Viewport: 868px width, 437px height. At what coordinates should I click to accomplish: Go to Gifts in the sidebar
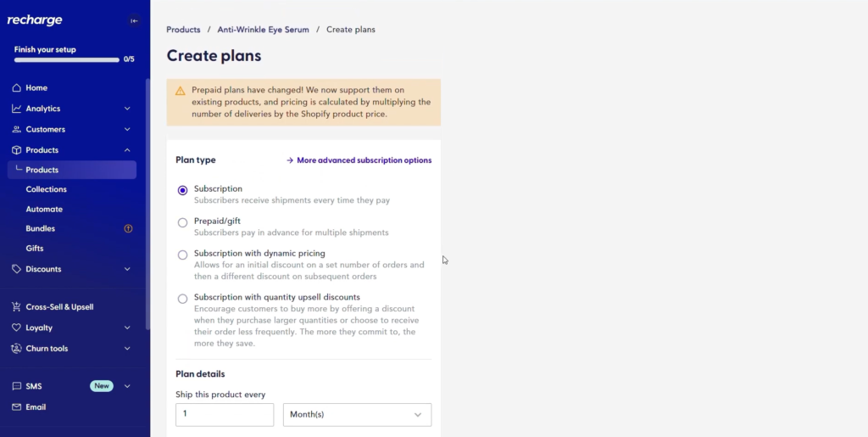tap(35, 249)
